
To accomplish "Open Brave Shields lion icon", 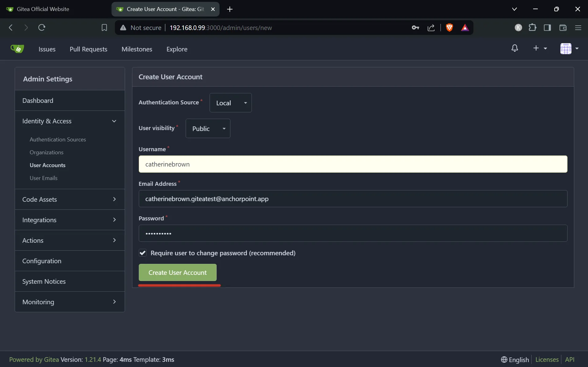I will 450,28.
